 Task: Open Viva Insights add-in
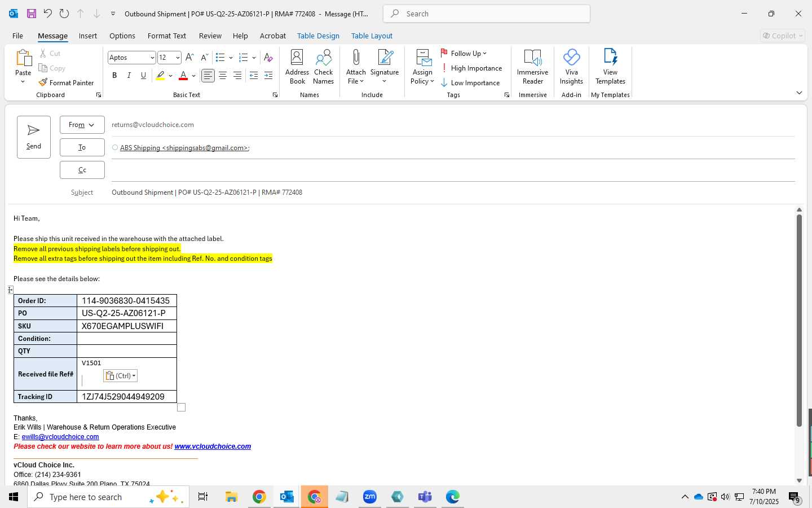tap(571, 67)
